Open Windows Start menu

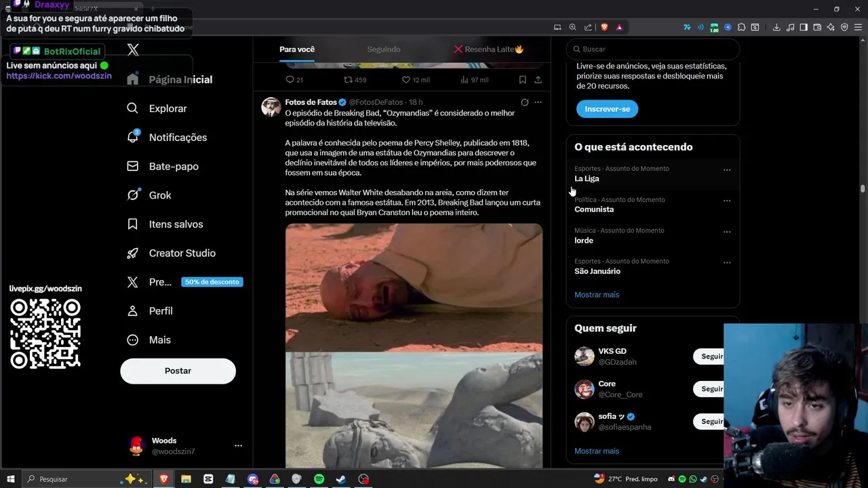click(10, 479)
